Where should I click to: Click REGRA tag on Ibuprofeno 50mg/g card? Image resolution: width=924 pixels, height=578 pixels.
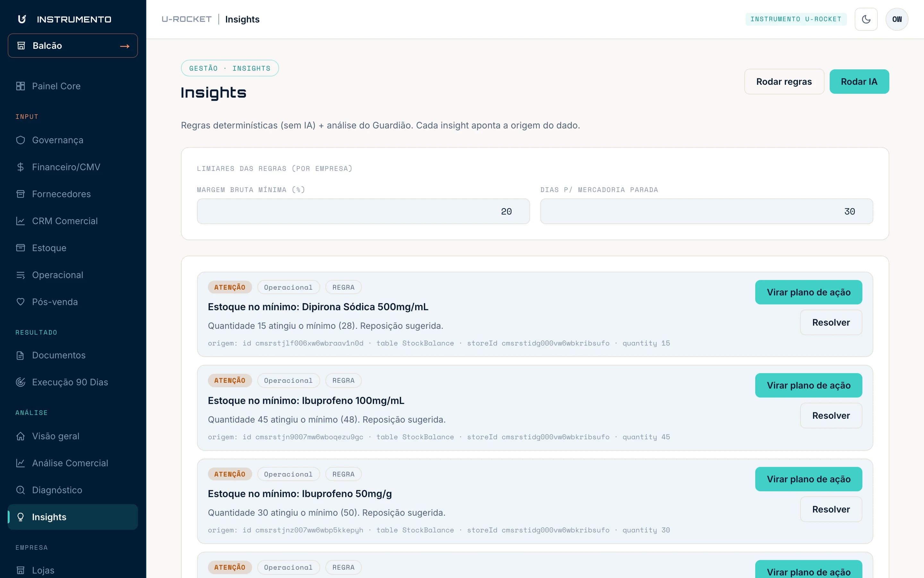tap(343, 474)
